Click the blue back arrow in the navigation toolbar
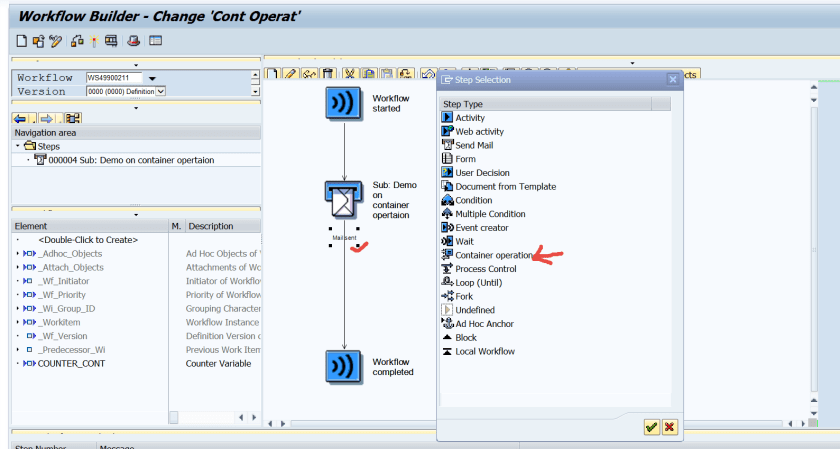The height and width of the screenshot is (449, 840). pos(20,118)
